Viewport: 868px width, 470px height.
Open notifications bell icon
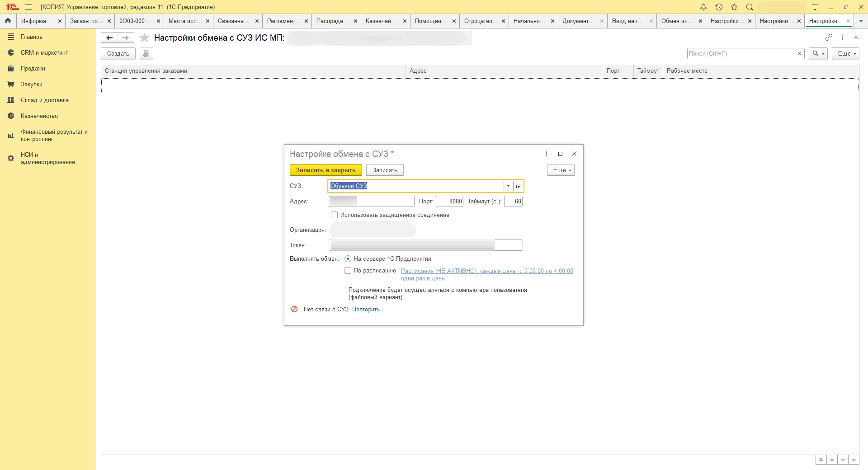(703, 7)
